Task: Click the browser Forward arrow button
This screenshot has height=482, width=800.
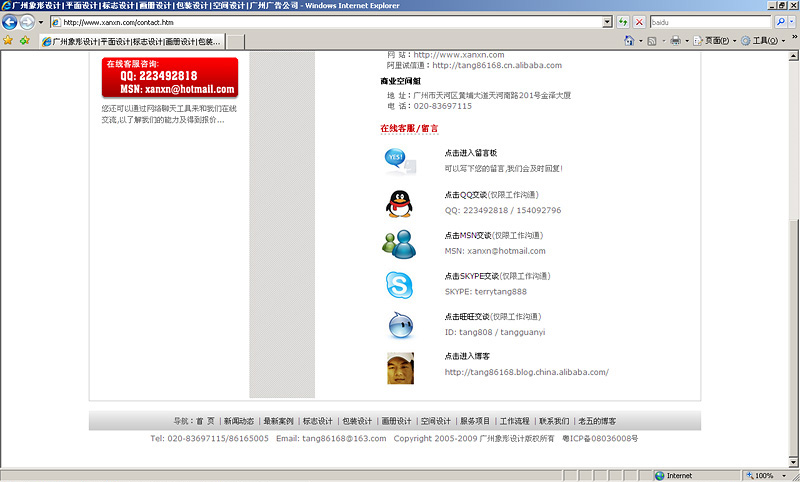Action: click(x=27, y=22)
